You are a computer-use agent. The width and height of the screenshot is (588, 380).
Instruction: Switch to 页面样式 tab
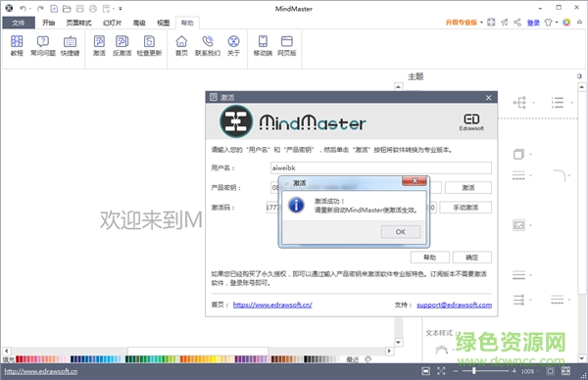coord(78,23)
